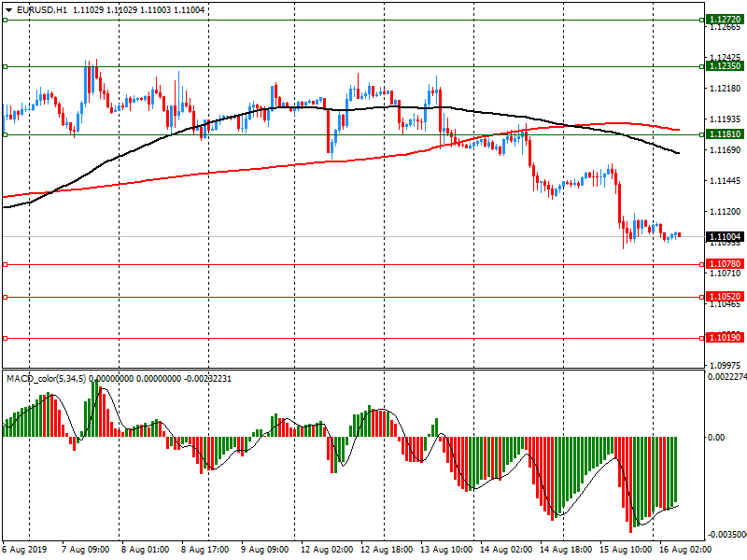Click the 1.11445 price scale value
The image size is (747, 560).
click(726, 181)
